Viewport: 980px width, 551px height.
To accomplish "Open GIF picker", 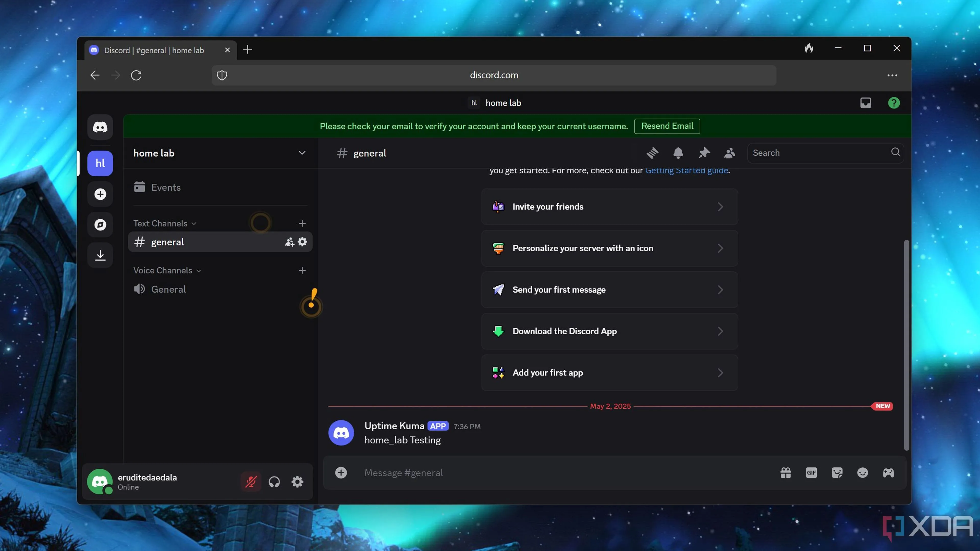I will 811,473.
